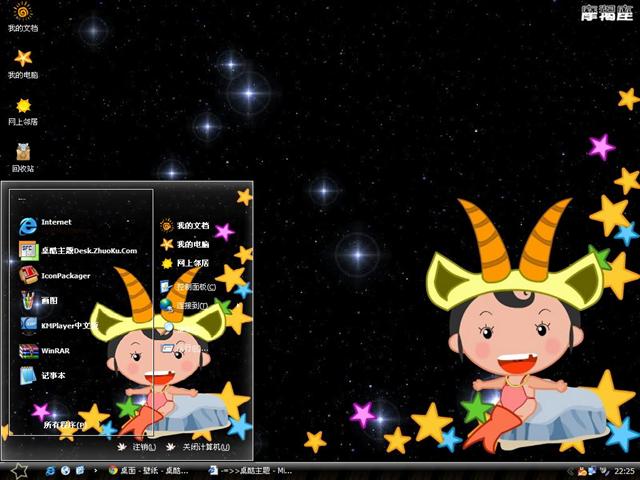Launch Internet Explorer from start menu
Screen dimensions: 640x480
point(46,224)
